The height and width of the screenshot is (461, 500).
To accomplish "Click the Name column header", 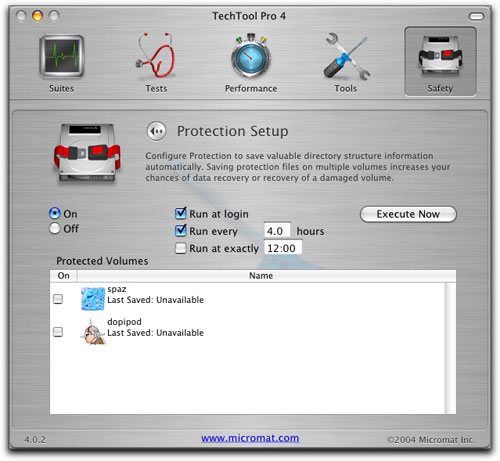I will pos(261,276).
